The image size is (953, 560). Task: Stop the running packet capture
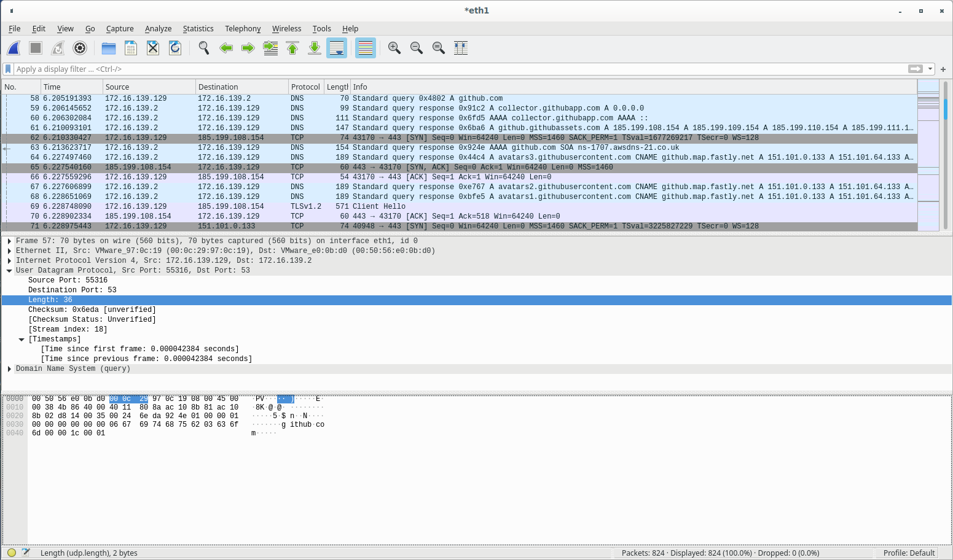pos(36,48)
